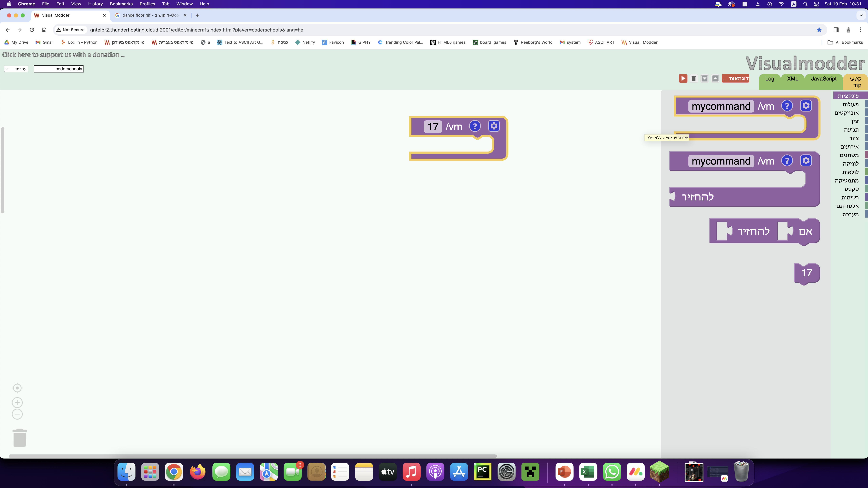Click the download arrow icon in toolbar

704,78
